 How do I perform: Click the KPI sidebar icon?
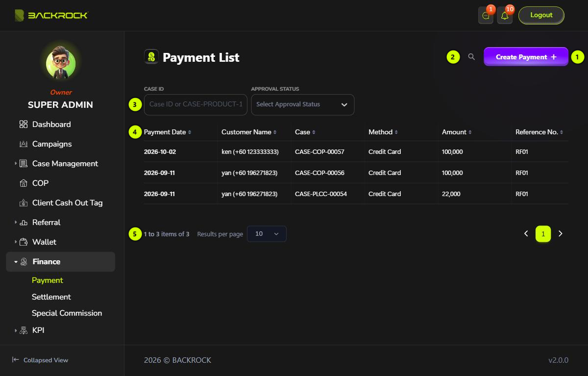(x=24, y=330)
